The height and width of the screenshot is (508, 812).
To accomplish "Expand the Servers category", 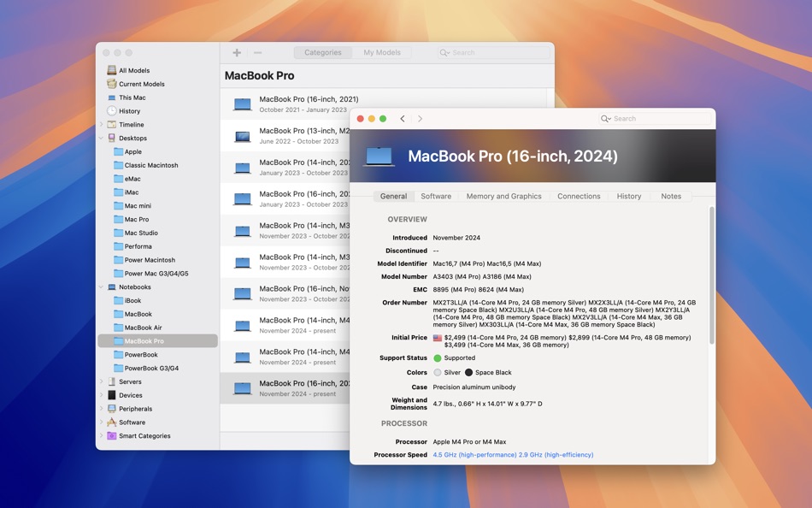I will [x=101, y=381].
